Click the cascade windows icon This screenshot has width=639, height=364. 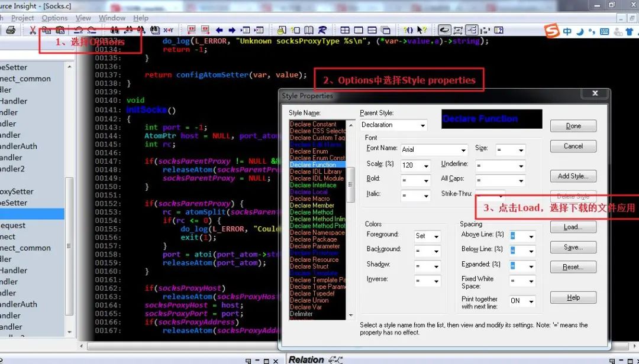(x=386, y=30)
